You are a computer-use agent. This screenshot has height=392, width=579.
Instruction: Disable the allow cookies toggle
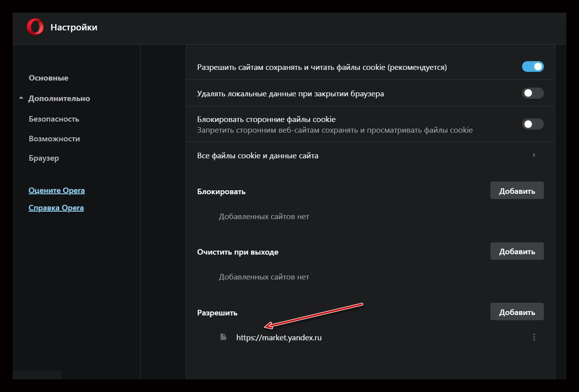[x=532, y=67]
